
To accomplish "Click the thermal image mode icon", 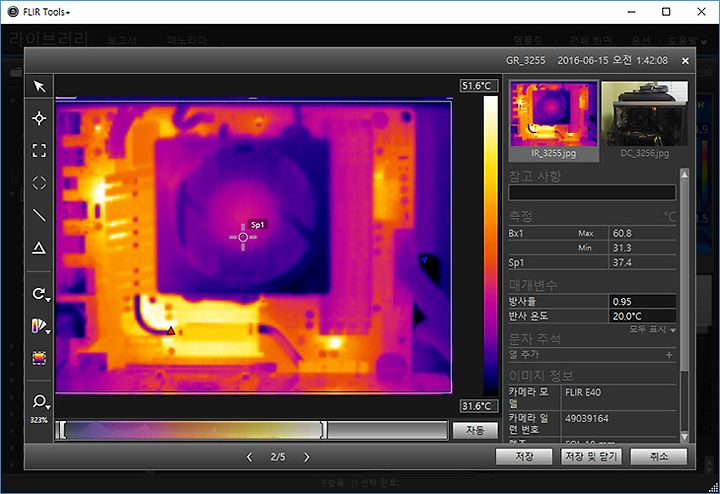I will (39, 358).
